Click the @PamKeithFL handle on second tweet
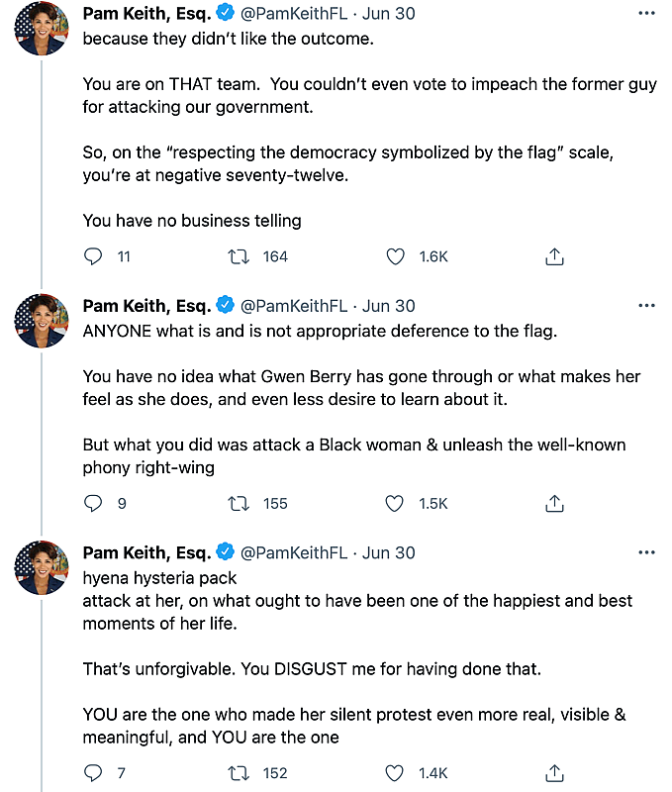Screen dimensions: 672x792 (294, 305)
